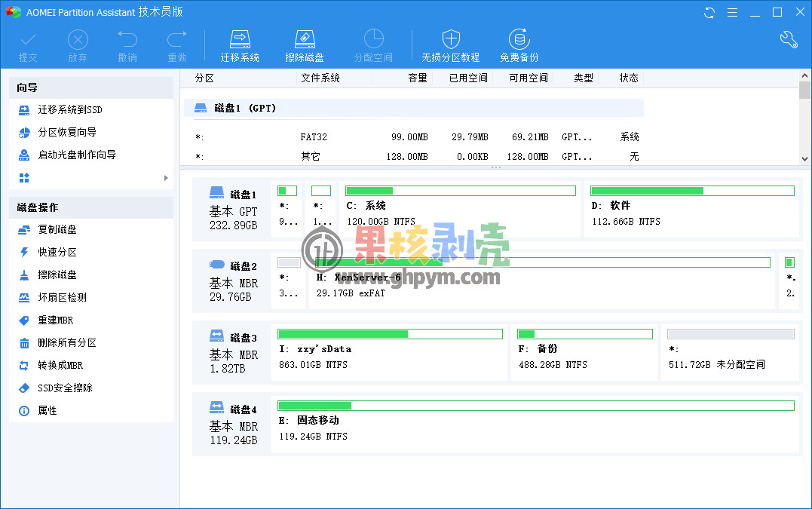Click the refresh icon in title bar
This screenshot has width=812, height=509.
(709, 12)
